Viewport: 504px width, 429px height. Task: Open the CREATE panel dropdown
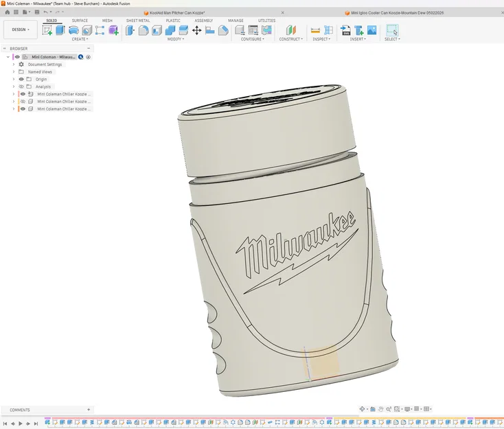(x=80, y=39)
